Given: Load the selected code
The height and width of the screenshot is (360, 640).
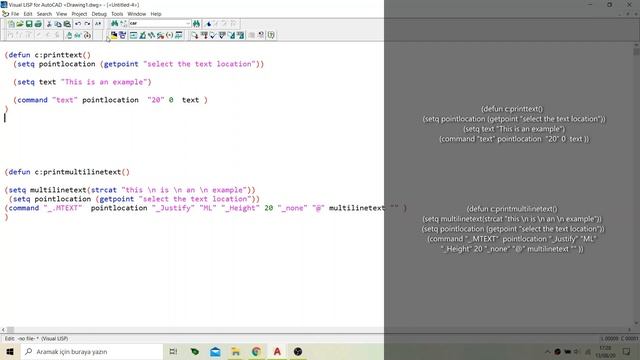Looking at the screenshot, I should point(204,35).
